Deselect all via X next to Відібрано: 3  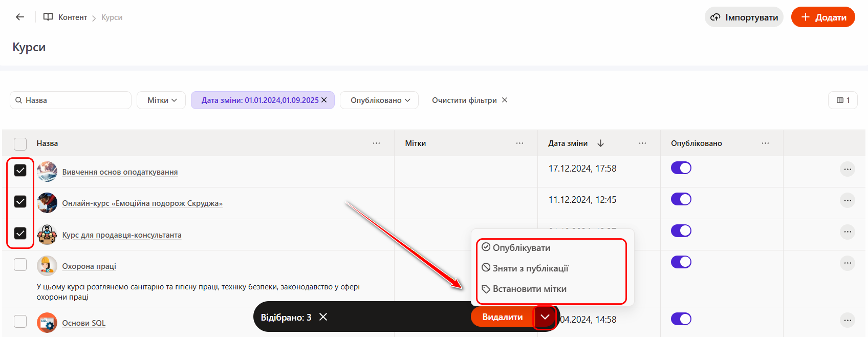pos(323,317)
